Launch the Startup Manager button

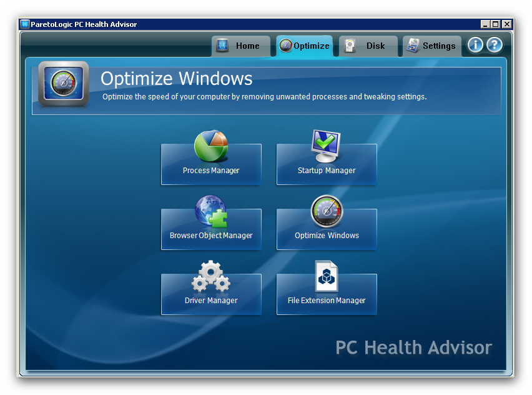coord(327,164)
